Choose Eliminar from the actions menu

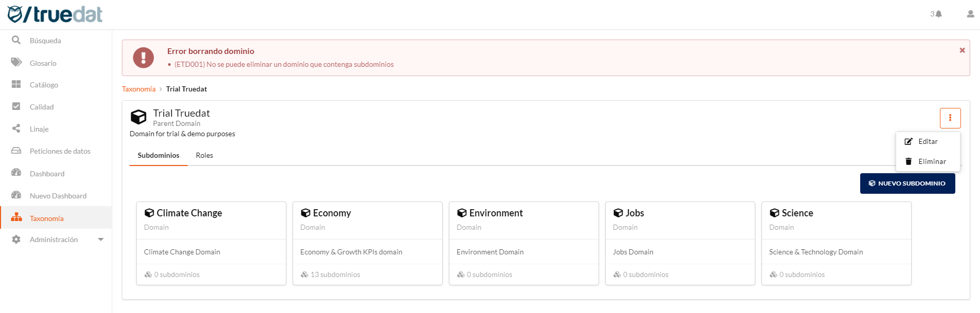click(x=928, y=161)
